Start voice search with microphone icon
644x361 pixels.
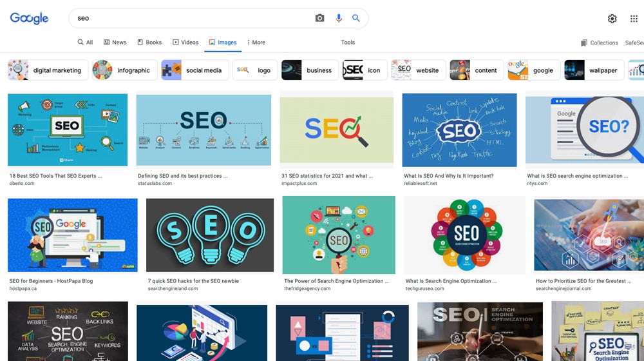[339, 18]
